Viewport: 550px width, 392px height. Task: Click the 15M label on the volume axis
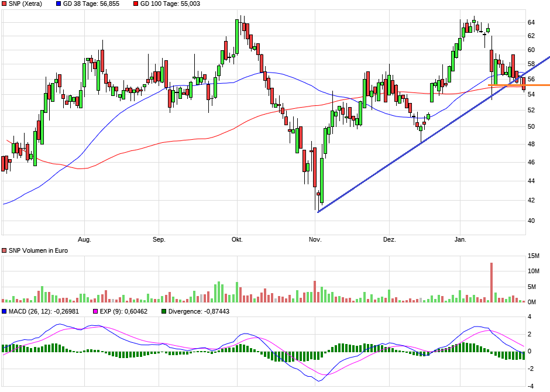tap(533, 256)
